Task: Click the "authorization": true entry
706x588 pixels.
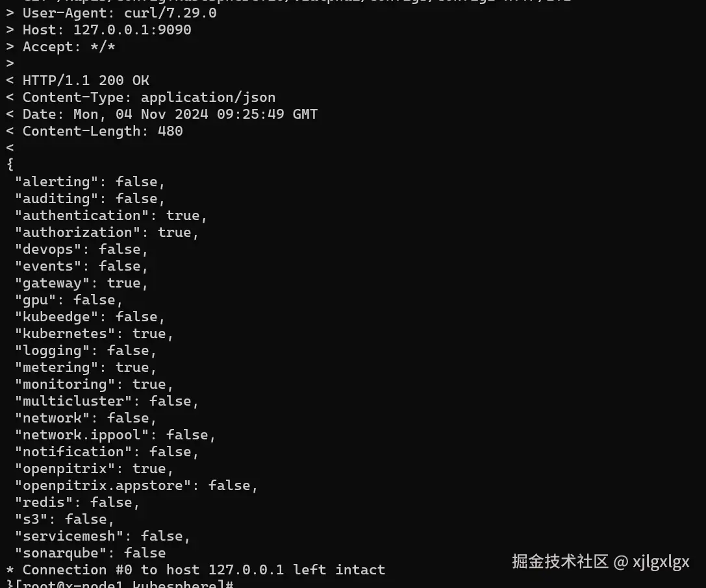Action: [107, 232]
